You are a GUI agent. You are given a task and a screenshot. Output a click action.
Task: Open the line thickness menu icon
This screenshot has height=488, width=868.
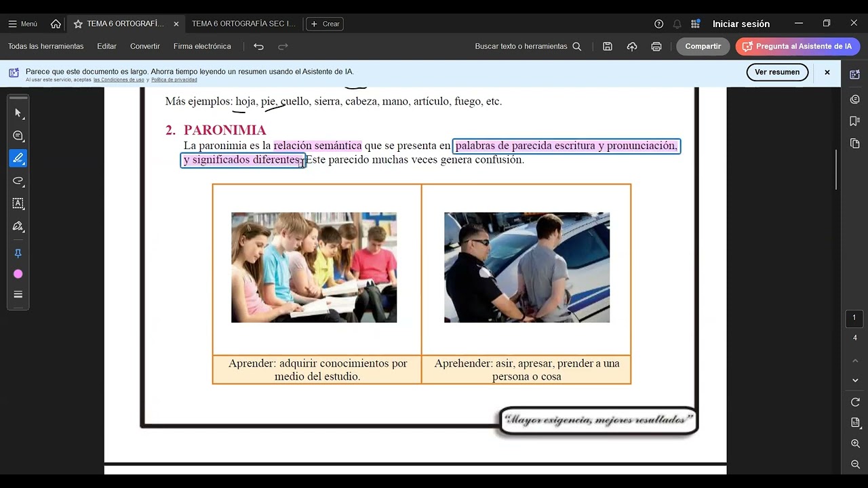(18, 294)
